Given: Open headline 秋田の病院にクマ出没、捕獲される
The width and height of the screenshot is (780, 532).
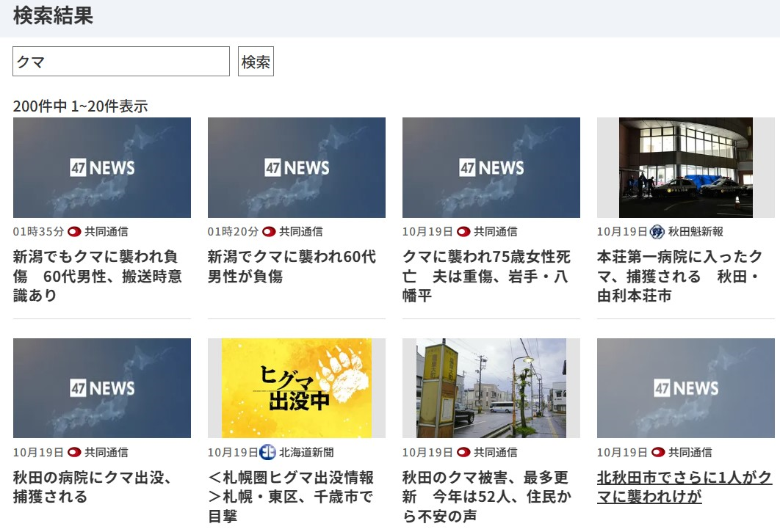Looking at the screenshot, I should click(93, 487).
